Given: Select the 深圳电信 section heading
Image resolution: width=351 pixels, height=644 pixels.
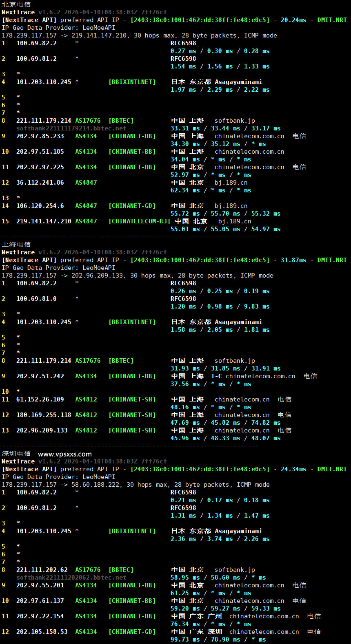Looking at the screenshot, I should (x=16, y=454).
